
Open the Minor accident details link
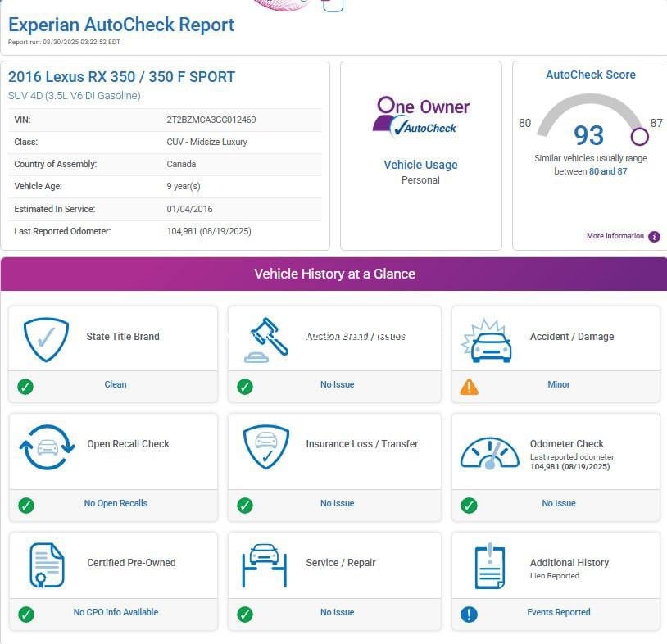[x=558, y=384]
